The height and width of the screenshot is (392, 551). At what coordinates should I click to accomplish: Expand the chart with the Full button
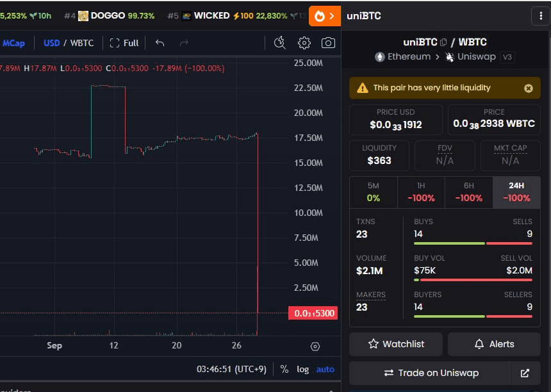coord(124,43)
